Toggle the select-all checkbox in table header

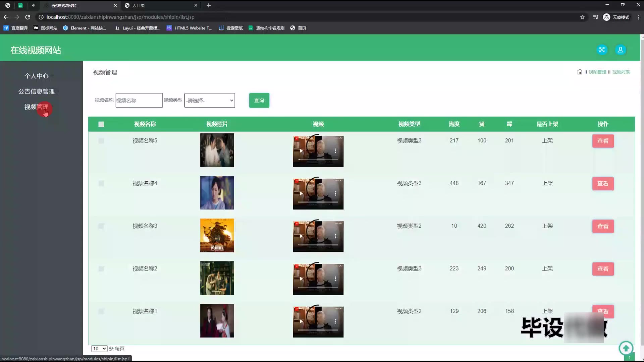pyautogui.click(x=101, y=124)
